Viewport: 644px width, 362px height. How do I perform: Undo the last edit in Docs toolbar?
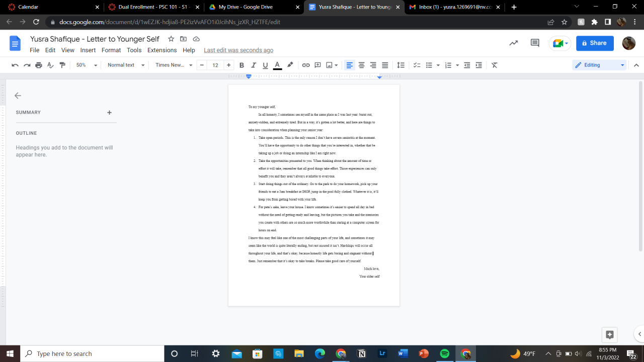pos(15,65)
